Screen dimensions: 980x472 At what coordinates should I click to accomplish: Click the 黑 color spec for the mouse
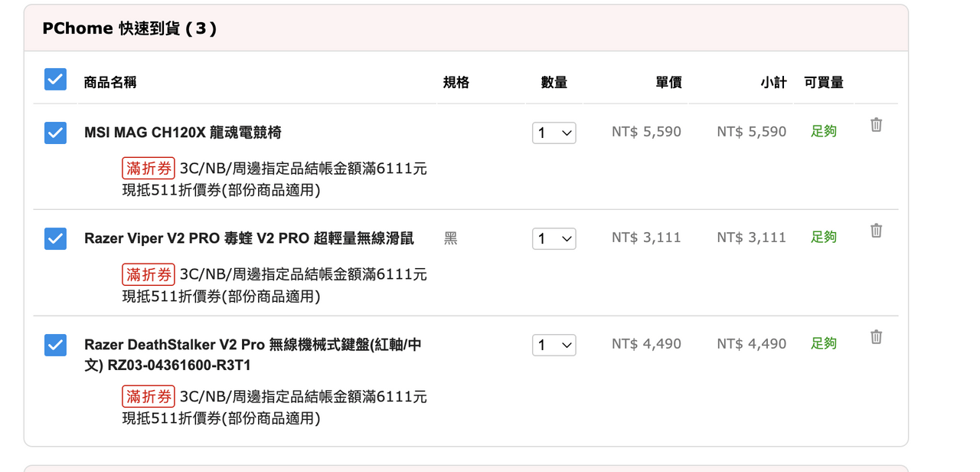tap(450, 238)
